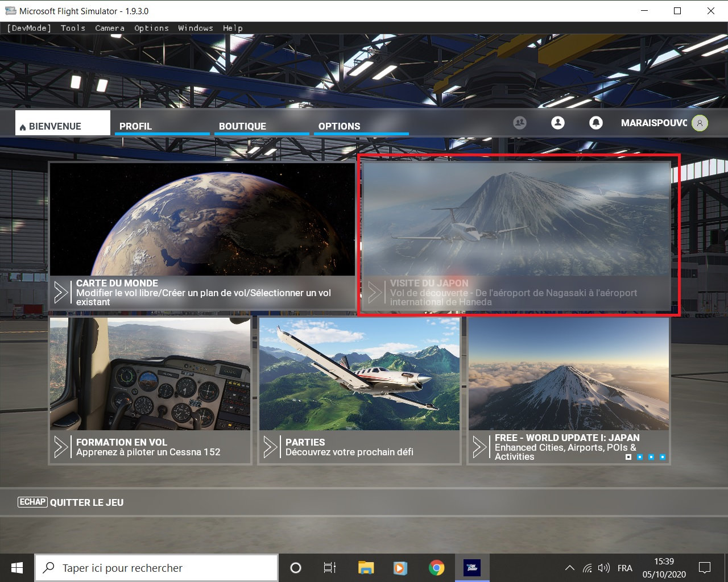Open the CARTE DU MONDE tile
The height and width of the screenshot is (582, 728).
(202, 236)
